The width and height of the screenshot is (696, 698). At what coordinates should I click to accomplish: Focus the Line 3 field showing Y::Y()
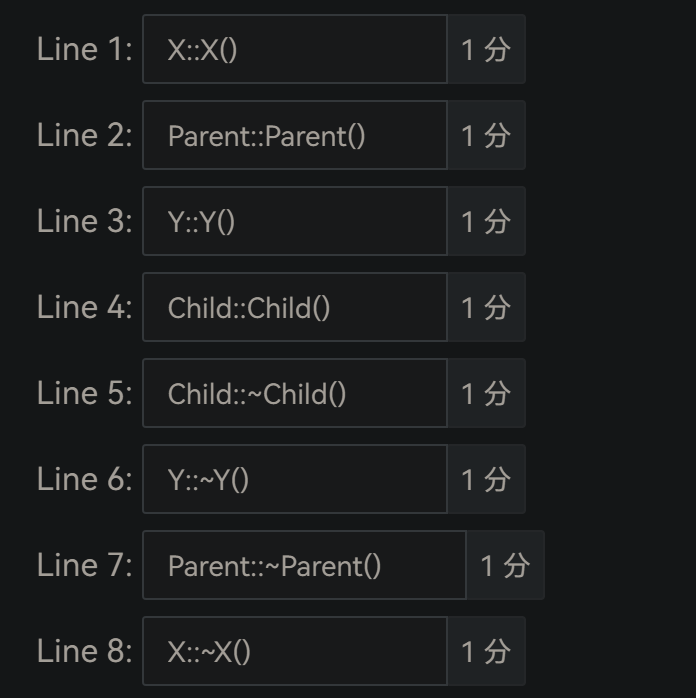pyautogui.click(x=295, y=221)
